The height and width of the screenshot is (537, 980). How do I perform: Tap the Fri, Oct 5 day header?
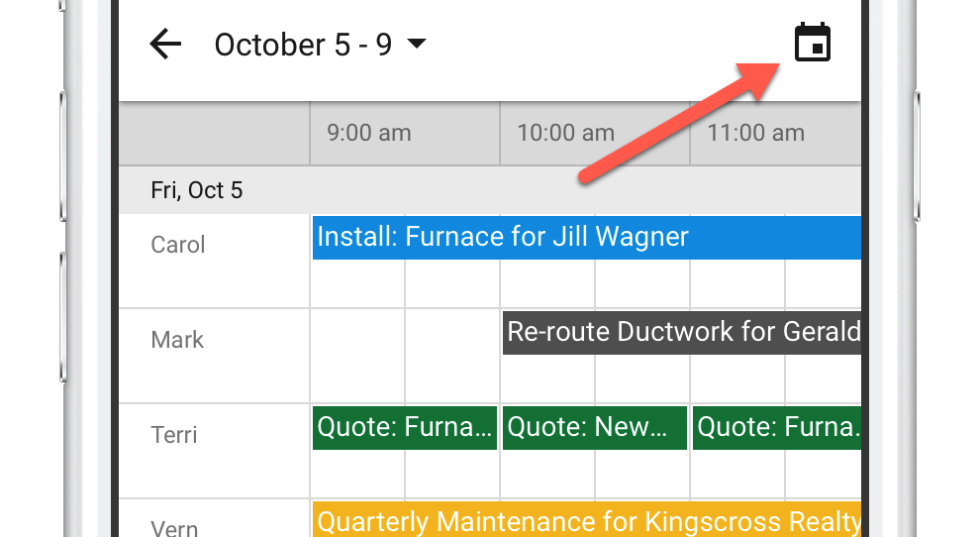click(196, 190)
